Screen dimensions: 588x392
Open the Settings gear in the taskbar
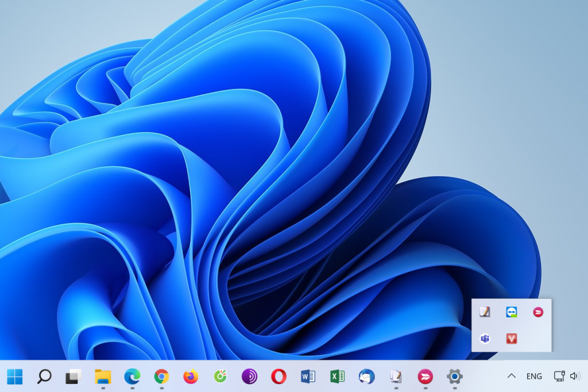[454, 376]
